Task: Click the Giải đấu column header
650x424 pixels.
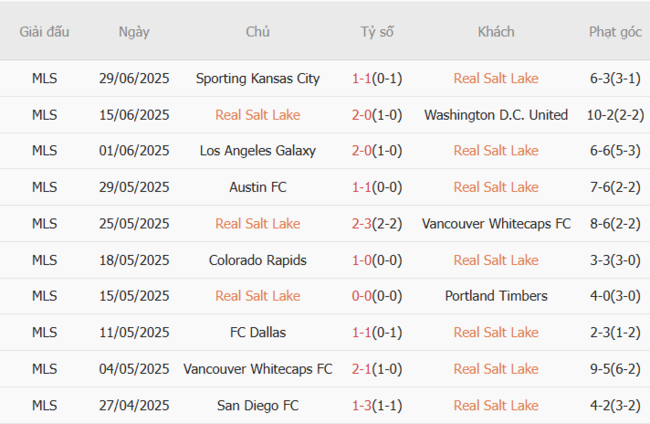Action: pos(44,32)
